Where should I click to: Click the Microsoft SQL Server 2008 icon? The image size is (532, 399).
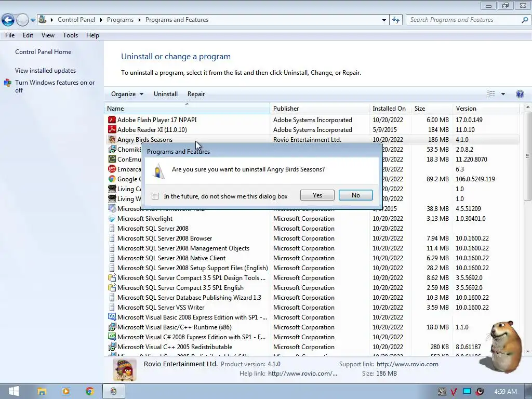[x=112, y=229]
